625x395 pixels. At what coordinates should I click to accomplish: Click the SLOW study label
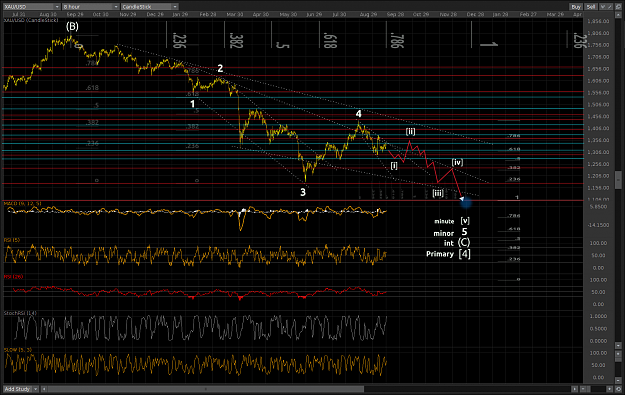(18, 350)
